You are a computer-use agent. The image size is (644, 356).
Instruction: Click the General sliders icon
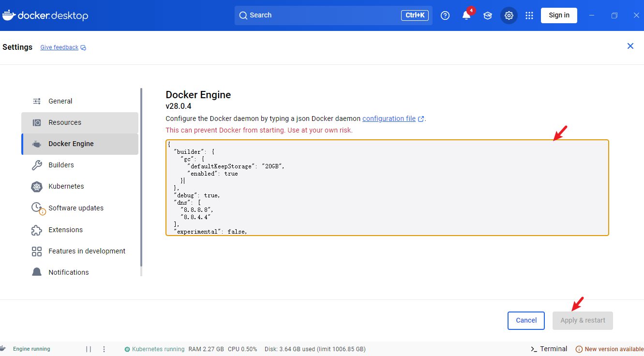37,101
